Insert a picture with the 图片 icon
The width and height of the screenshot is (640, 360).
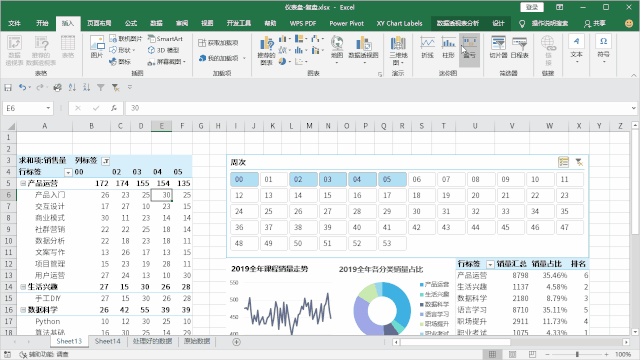(97, 47)
